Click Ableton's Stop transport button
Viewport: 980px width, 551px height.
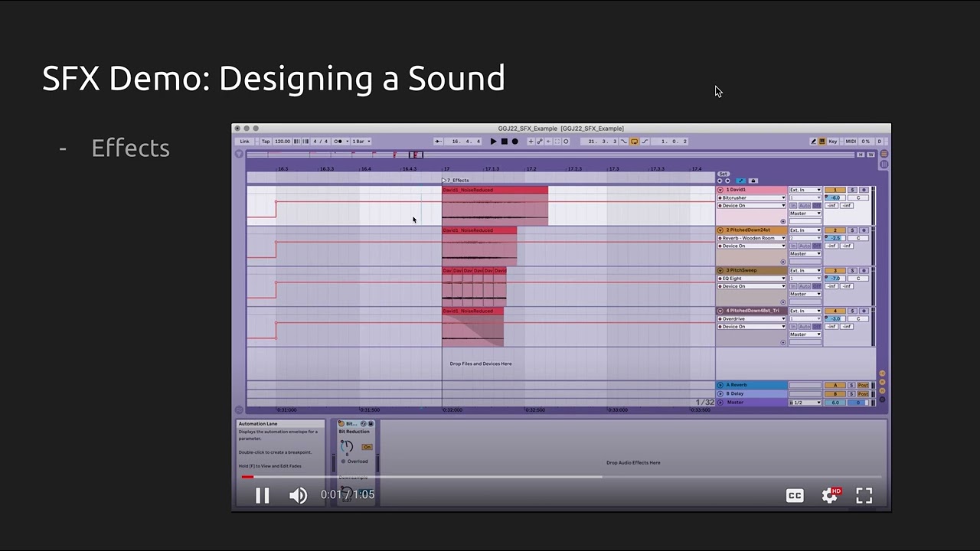(505, 142)
